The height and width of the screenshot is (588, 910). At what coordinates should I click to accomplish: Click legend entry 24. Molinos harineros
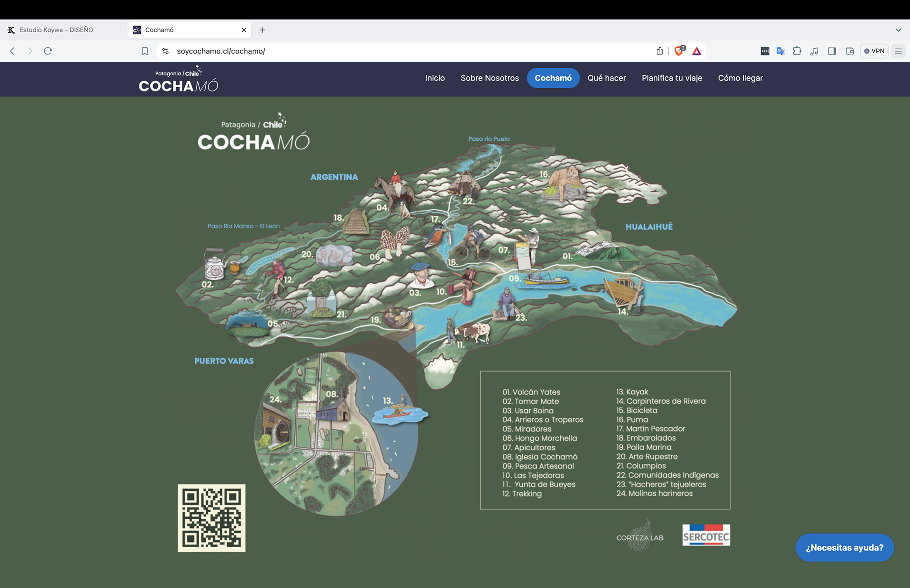pos(655,494)
